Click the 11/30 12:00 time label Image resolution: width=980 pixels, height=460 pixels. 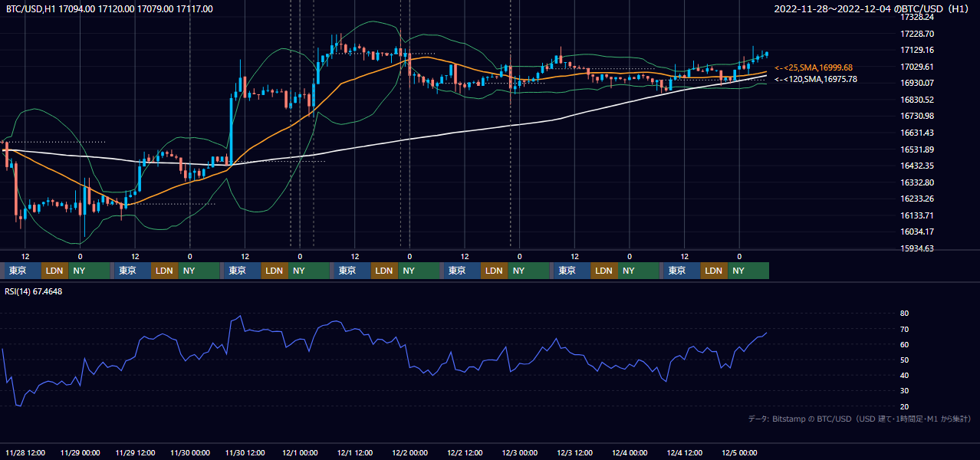(245, 452)
